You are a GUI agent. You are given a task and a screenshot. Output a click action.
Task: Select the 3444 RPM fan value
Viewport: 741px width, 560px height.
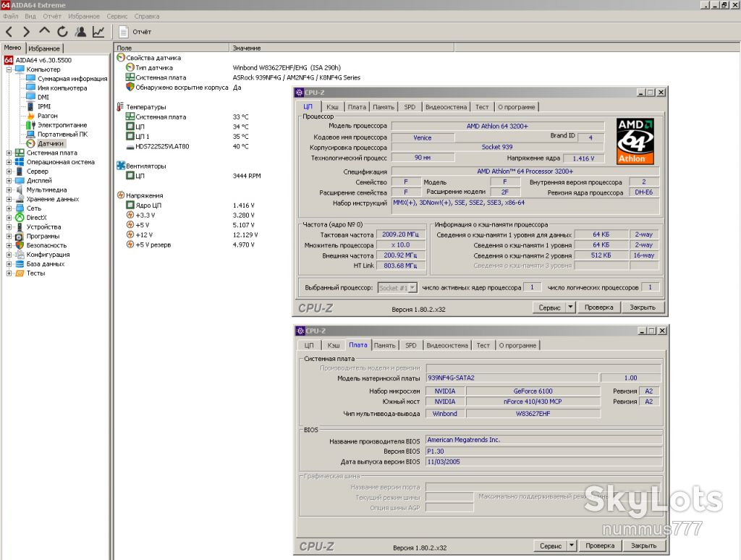click(x=247, y=176)
